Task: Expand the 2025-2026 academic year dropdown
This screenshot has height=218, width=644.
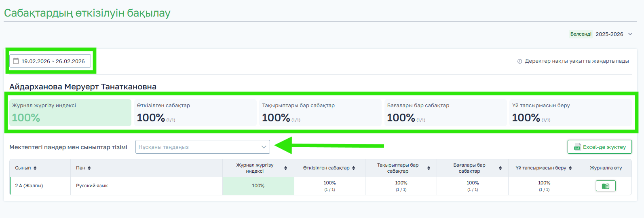Action: 614,34
